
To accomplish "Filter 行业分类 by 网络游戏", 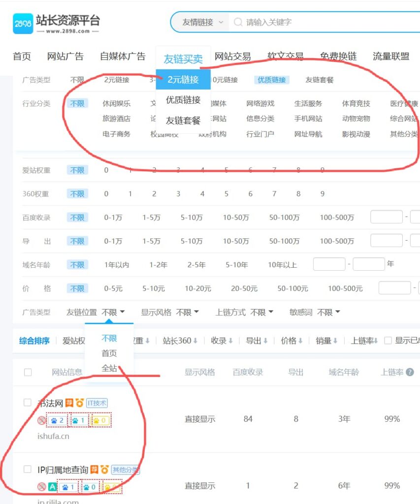I will click(260, 103).
